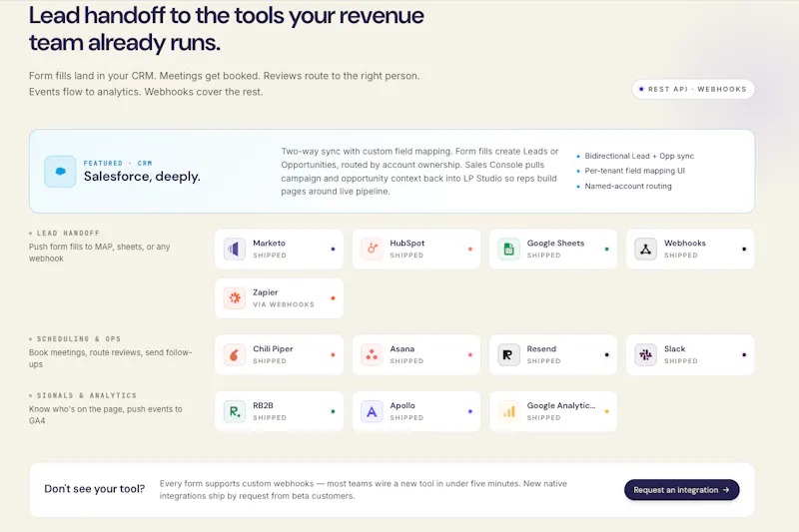Click the Salesforce cloud icon
Screen dimensions: 799x532
[x=60, y=172]
